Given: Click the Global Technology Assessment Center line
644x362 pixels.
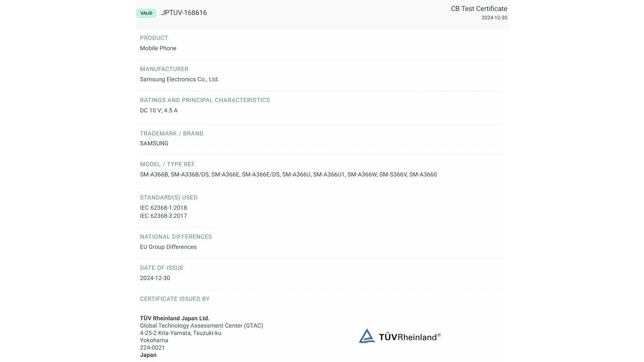Looking at the screenshot, I should pyautogui.click(x=201, y=326).
